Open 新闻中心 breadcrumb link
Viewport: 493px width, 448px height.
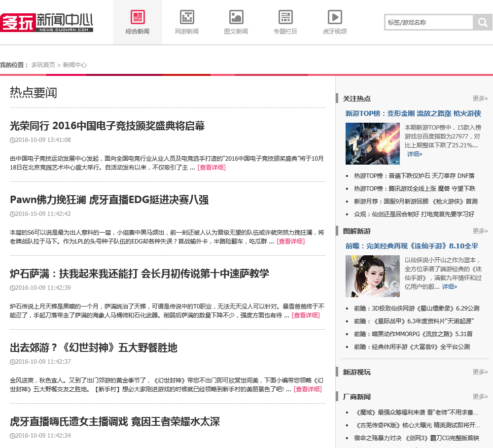point(75,65)
